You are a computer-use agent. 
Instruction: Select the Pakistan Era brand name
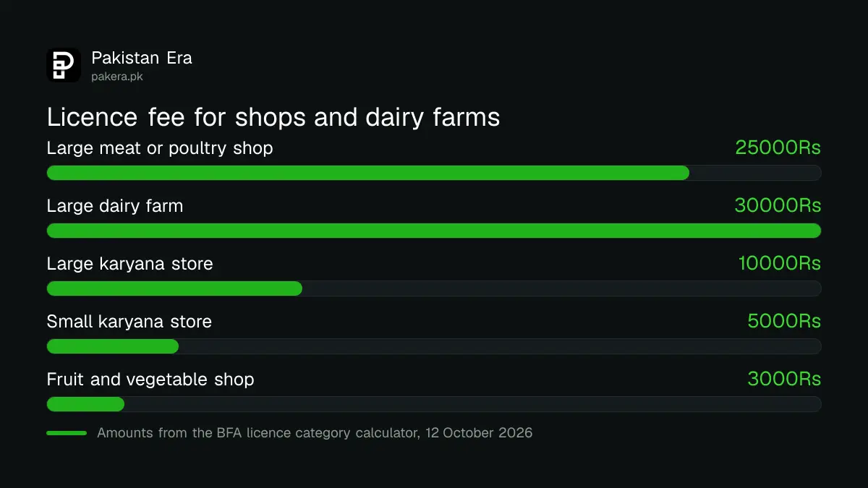coord(142,58)
